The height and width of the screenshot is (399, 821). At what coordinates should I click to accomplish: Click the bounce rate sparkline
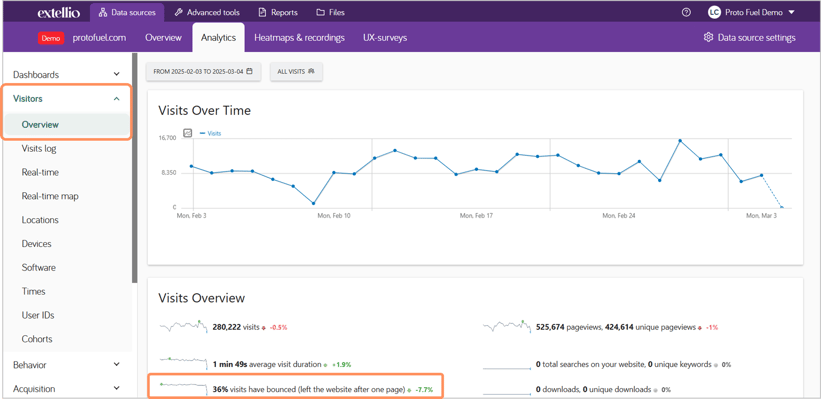click(184, 388)
